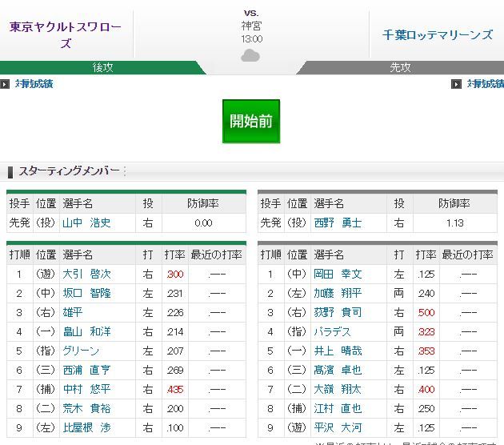This screenshot has height=445, width=504.
Task: Open player 大嶺 翔太 link
Action: pyautogui.click(x=338, y=389)
